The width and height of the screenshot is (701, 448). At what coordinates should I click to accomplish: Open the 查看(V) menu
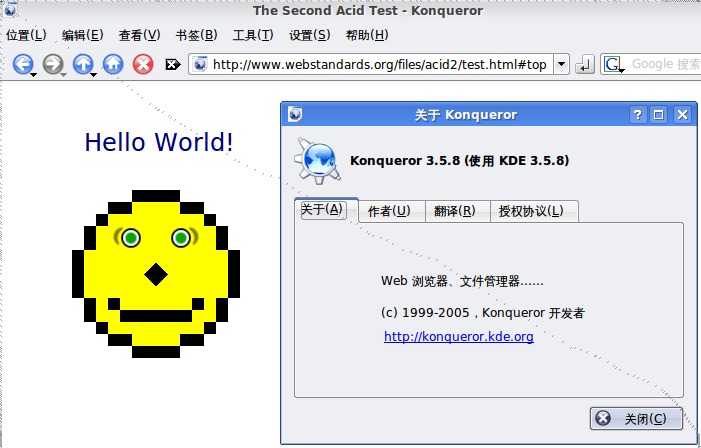(x=139, y=35)
